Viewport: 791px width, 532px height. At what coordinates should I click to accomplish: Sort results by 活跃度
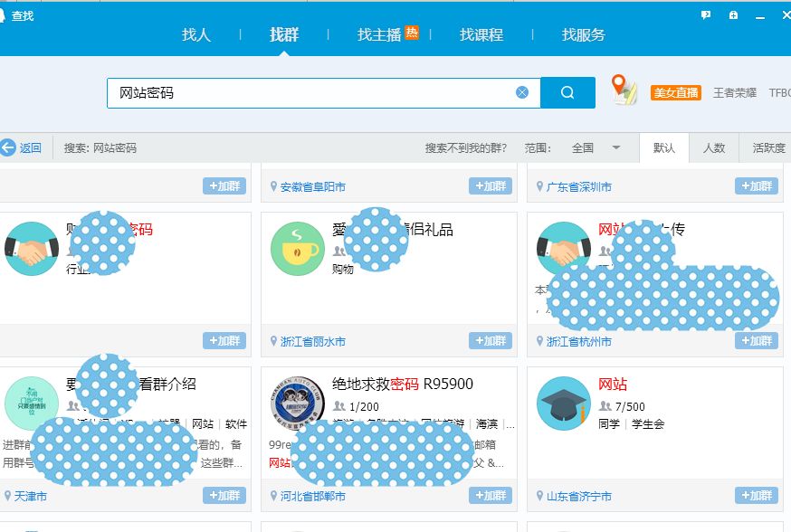tap(767, 148)
